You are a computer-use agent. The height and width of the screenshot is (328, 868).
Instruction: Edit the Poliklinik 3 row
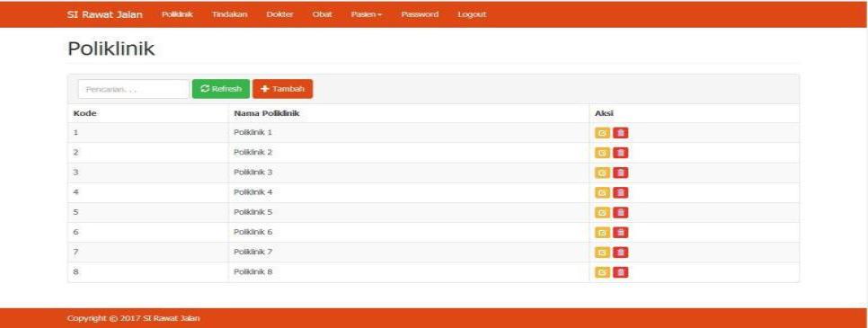click(x=602, y=173)
